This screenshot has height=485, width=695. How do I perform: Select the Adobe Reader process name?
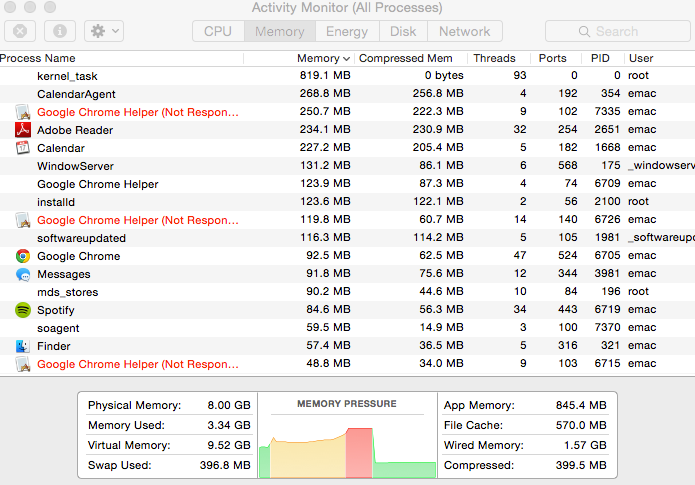(75, 130)
